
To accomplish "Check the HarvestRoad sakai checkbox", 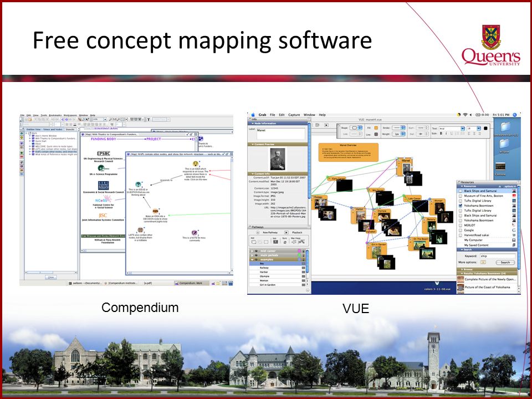I will click(x=461, y=235).
